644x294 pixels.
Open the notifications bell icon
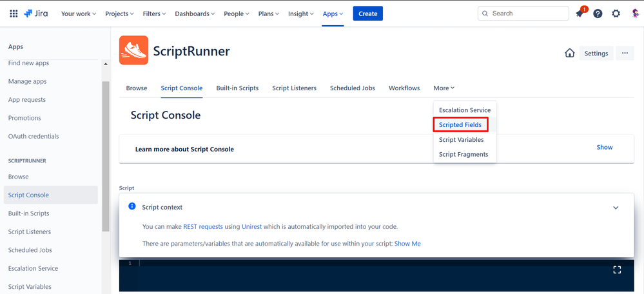point(580,13)
